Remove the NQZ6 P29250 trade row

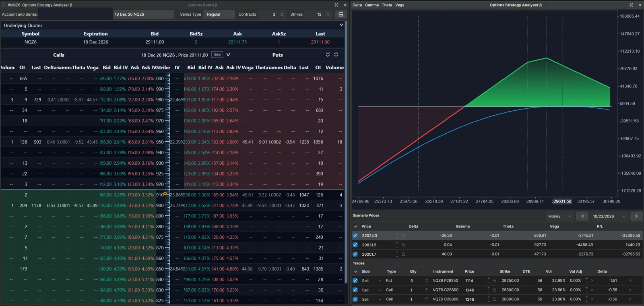point(630,281)
